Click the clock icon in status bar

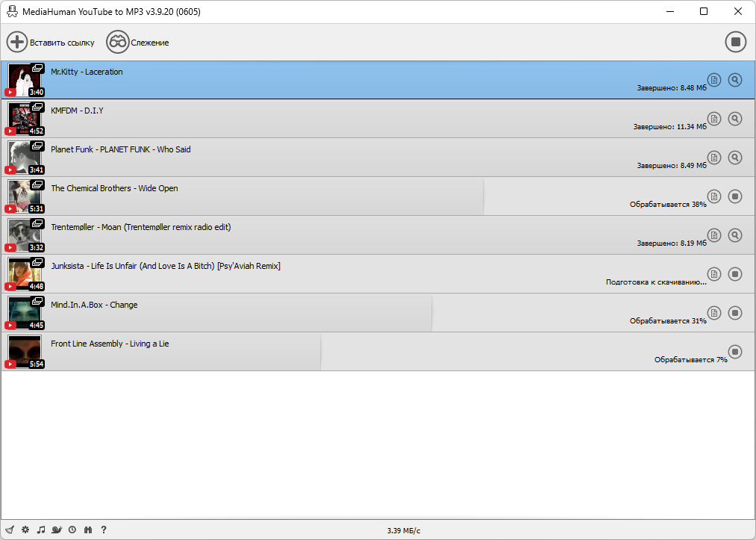click(x=72, y=530)
